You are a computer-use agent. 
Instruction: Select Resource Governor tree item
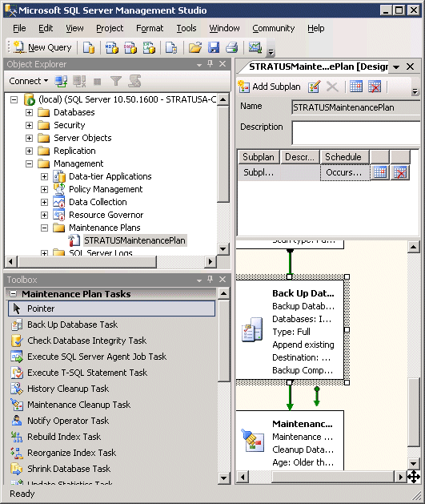tap(106, 215)
